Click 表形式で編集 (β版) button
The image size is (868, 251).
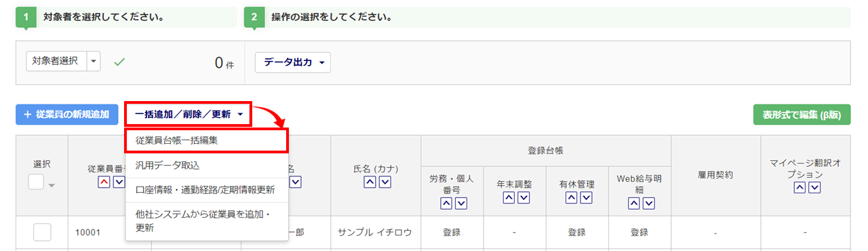pyautogui.click(x=802, y=115)
